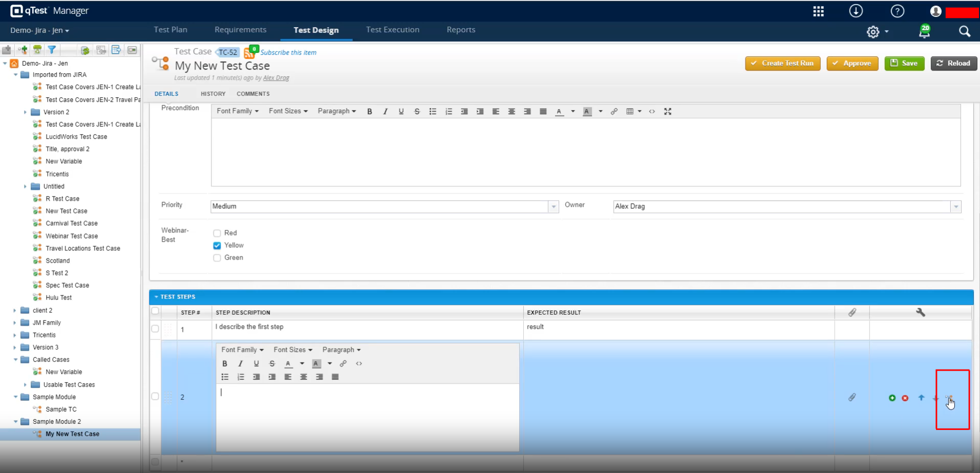Click the red delete step icon
Image resolution: width=980 pixels, height=473 pixels.
pos(905,398)
